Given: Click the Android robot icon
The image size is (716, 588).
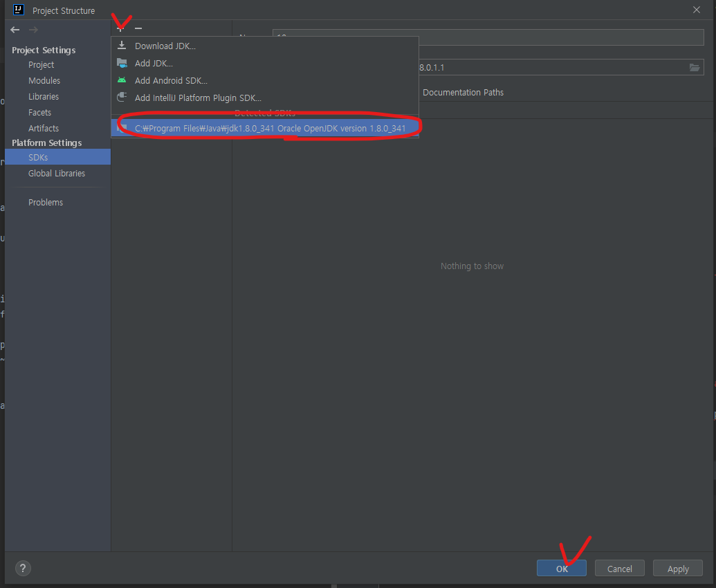Looking at the screenshot, I should pos(122,80).
